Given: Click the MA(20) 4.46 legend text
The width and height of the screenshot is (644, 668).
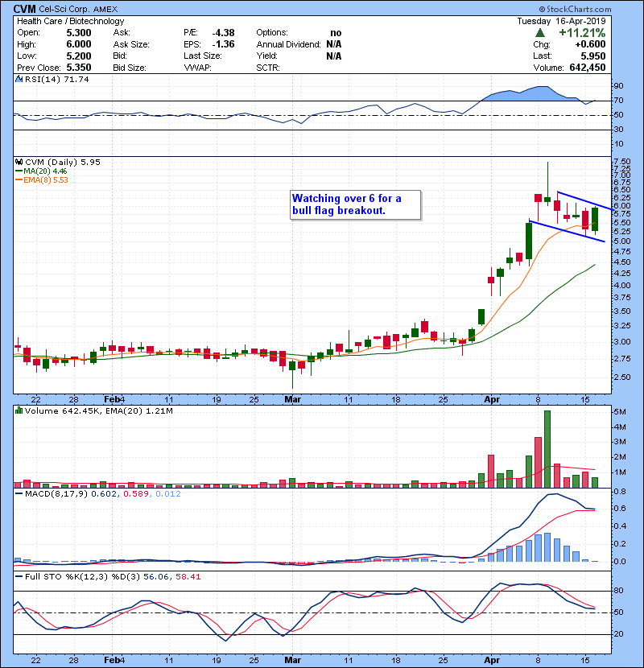Looking at the screenshot, I should pos(45,171).
